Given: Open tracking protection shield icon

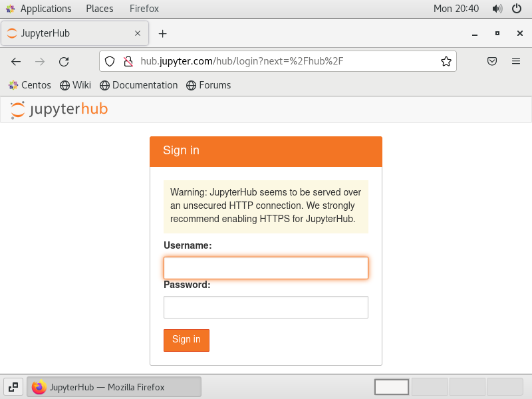Looking at the screenshot, I should (x=110, y=61).
